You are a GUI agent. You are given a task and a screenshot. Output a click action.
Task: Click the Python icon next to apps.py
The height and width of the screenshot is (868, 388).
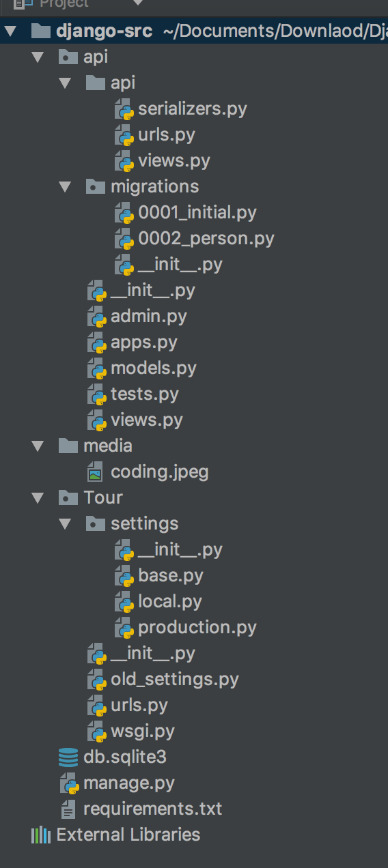(96, 343)
